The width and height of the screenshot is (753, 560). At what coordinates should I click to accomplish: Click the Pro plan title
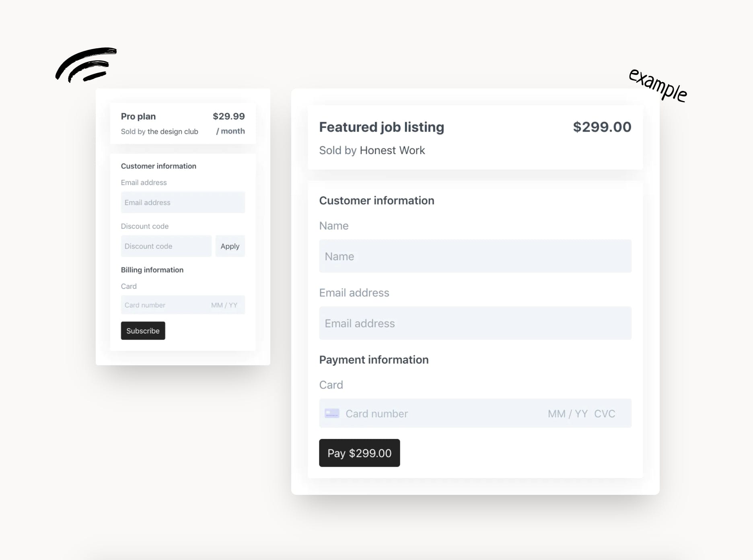tap(138, 116)
